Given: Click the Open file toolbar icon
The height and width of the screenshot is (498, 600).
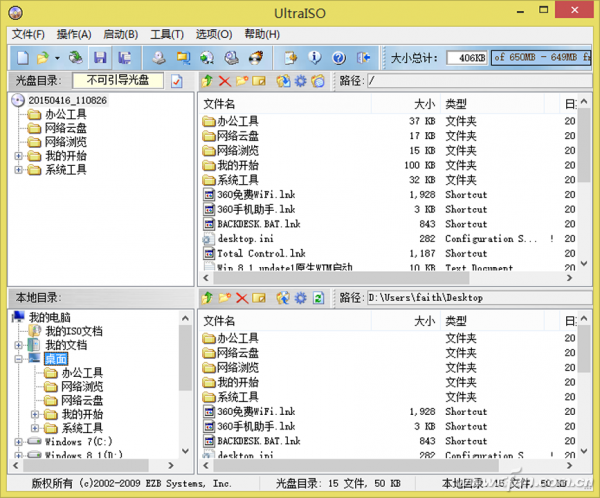Looking at the screenshot, I should tap(42, 58).
